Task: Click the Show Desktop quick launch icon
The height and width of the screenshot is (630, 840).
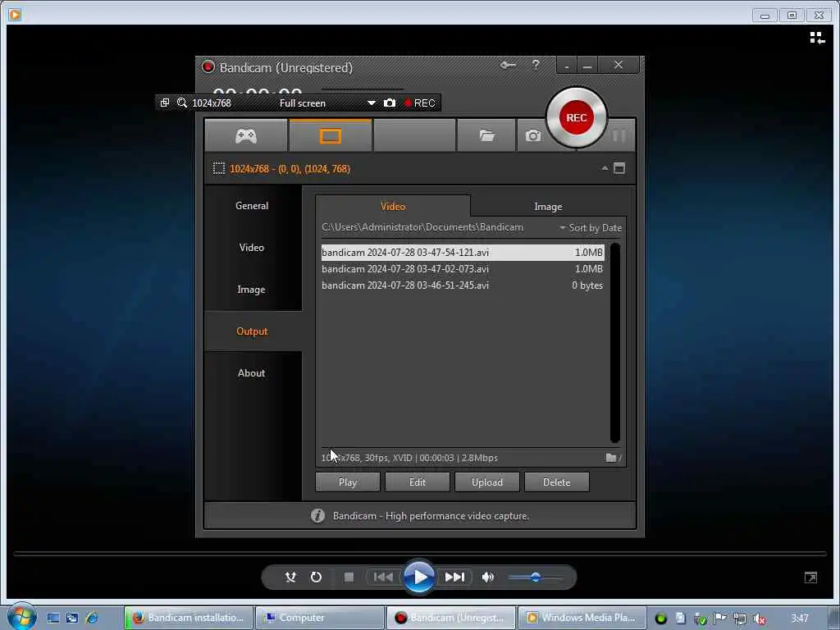Action: click(53, 618)
